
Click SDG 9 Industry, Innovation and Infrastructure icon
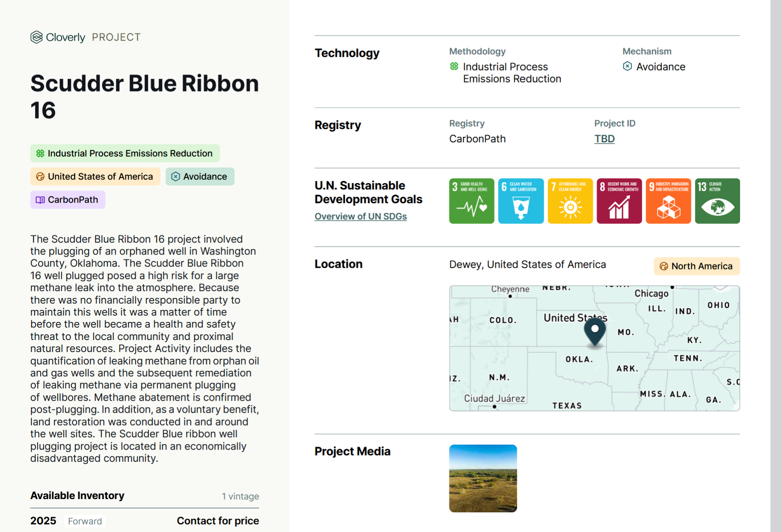click(668, 201)
